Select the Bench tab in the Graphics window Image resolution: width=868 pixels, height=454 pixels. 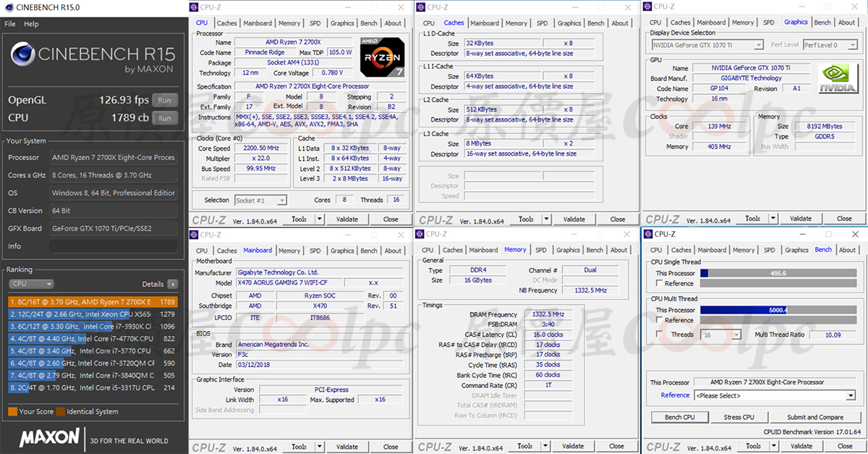(822, 22)
